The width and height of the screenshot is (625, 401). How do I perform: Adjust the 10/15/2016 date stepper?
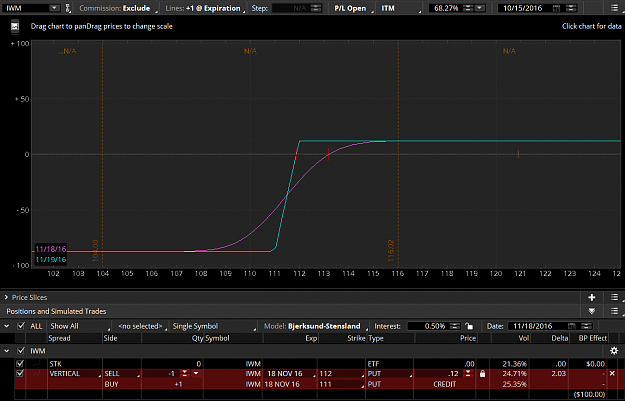[x=571, y=8]
